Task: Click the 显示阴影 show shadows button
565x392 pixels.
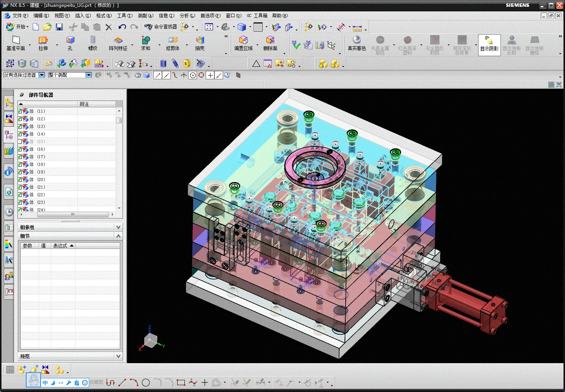Action: 489,45
